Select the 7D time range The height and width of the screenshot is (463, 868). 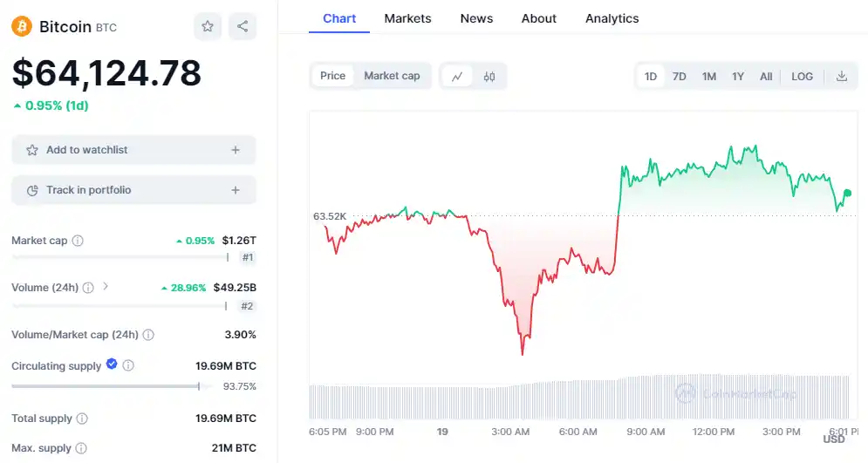tap(680, 77)
